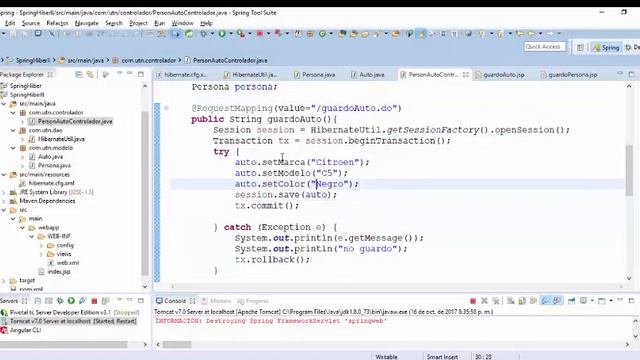
Task: Remove all terminated launches in the Console toolbar
Action: coord(496,301)
